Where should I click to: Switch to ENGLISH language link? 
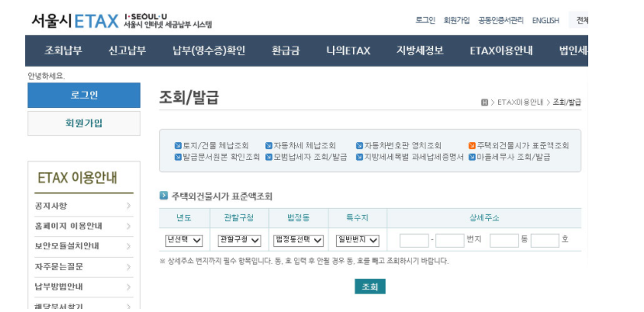[x=546, y=20]
